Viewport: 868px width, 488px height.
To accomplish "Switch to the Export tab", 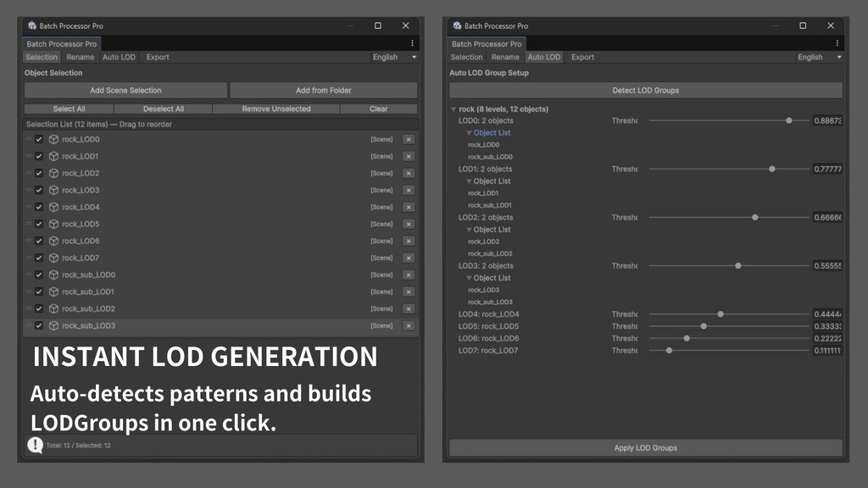I will pyautogui.click(x=157, y=57).
